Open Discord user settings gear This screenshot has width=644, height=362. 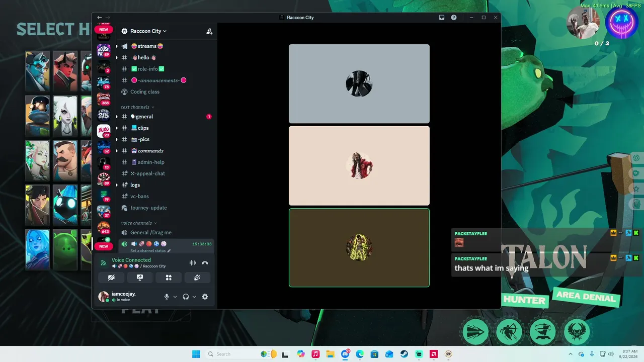point(205,297)
